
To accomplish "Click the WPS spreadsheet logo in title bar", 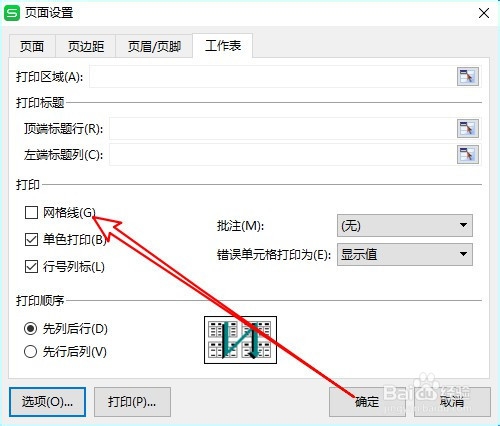I will tap(12, 13).
